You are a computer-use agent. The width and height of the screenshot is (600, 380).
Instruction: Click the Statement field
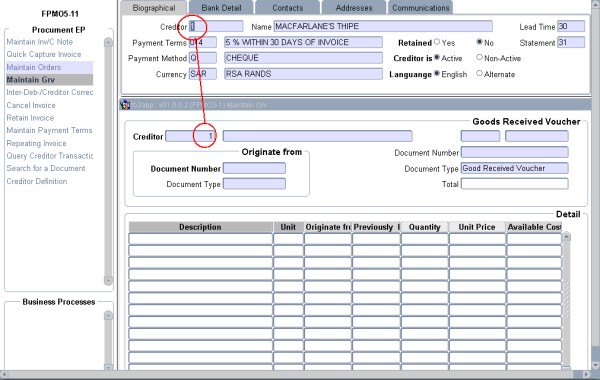(571, 42)
